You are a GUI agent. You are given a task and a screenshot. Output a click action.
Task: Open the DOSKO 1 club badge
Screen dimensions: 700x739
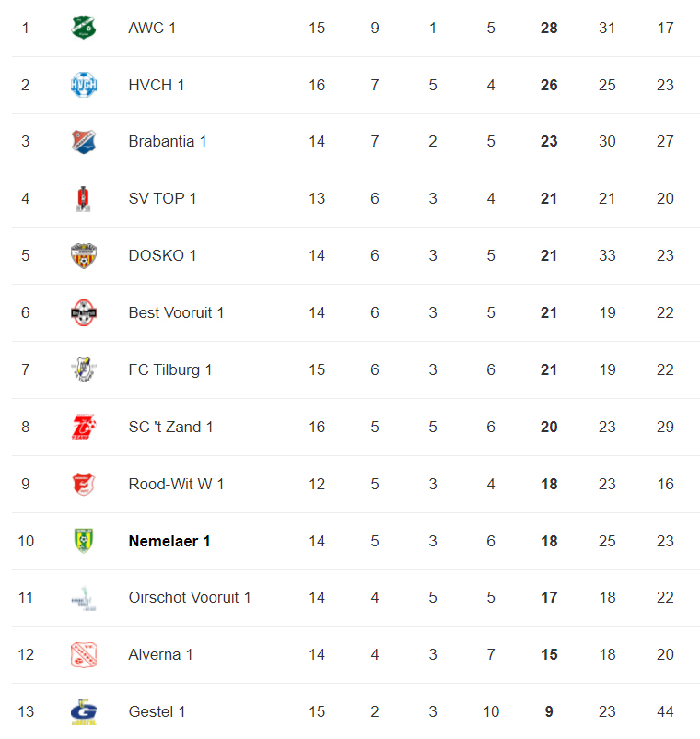84,255
